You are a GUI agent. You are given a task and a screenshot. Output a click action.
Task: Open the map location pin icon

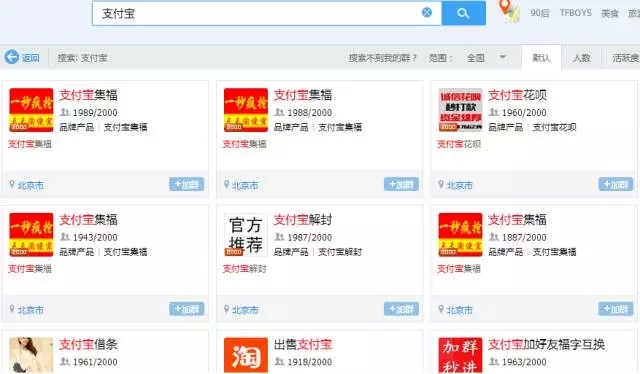click(x=509, y=11)
